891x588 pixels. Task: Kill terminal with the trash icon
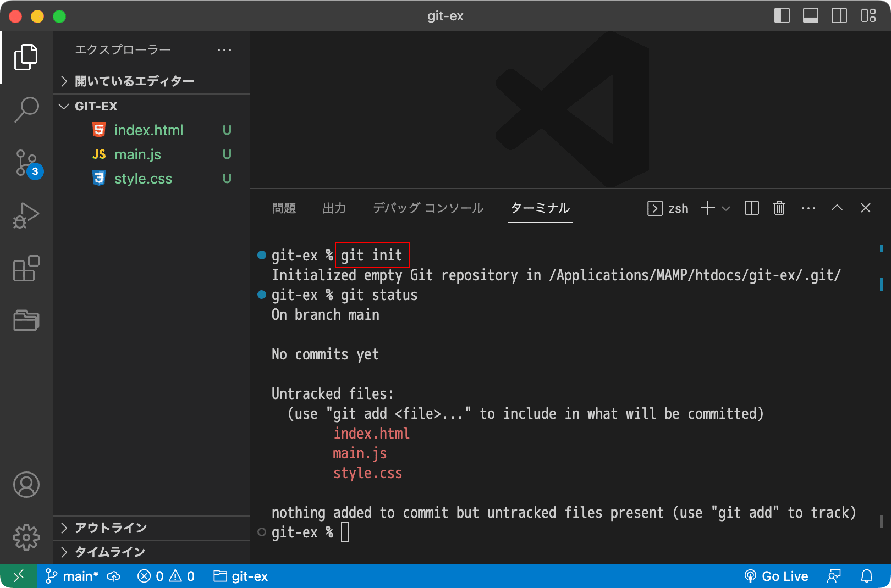tap(779, 208)
